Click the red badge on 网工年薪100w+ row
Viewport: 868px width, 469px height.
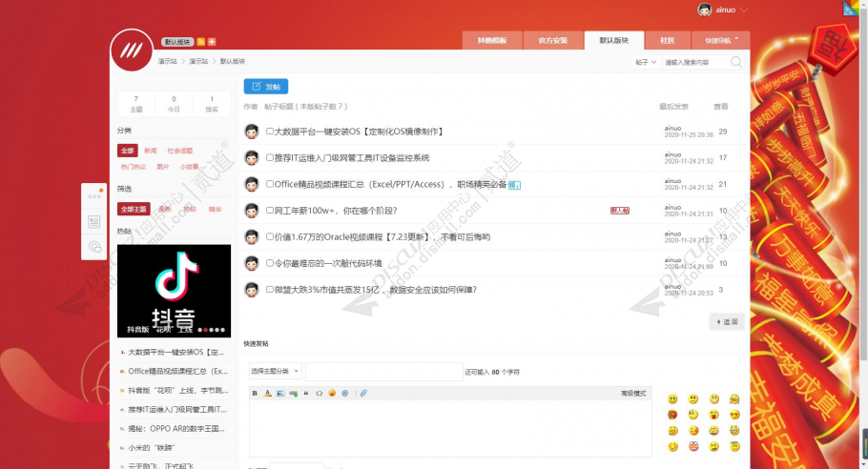point(619,211)
